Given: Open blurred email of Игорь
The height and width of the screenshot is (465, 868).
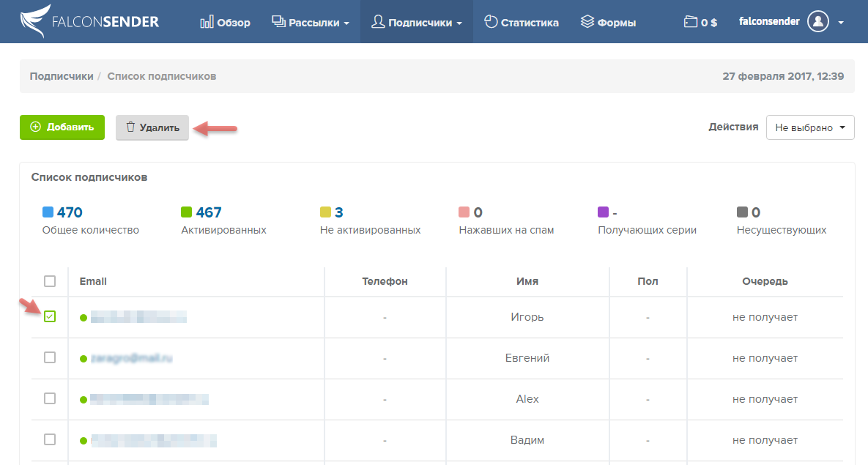Looking at the screenshot, I should coord(138,317).
